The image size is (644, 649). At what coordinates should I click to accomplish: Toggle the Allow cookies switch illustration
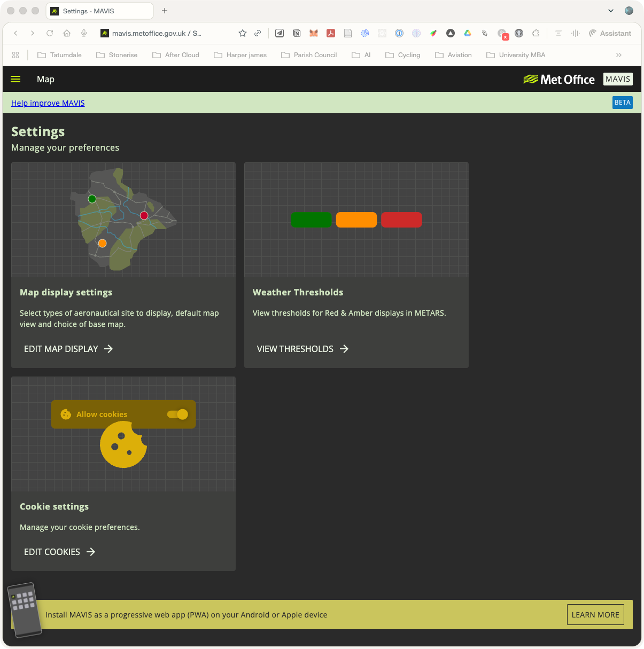click(177, 415)
